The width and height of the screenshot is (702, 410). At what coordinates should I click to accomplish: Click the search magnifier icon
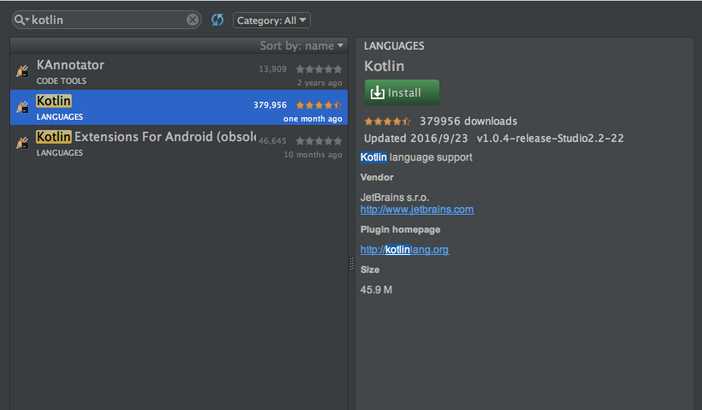[21, 20]
